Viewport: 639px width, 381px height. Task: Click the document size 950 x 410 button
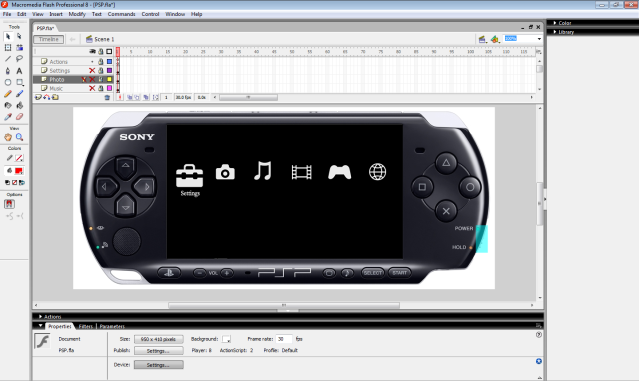pos(159,339)
